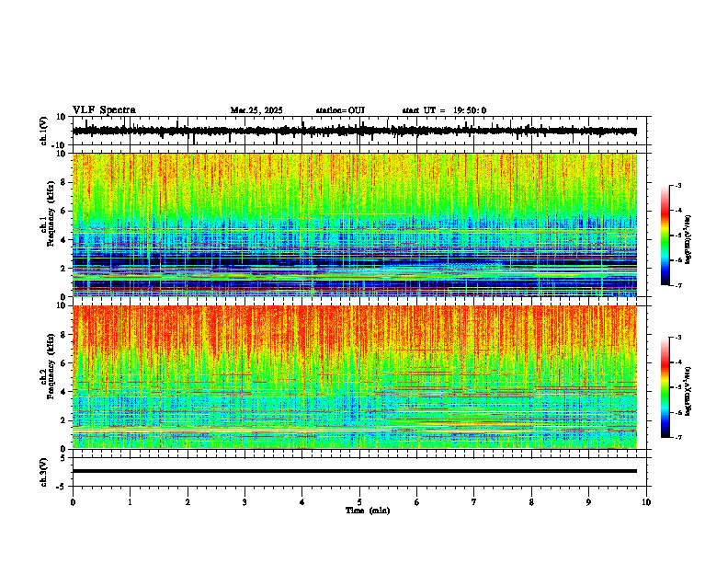
Task: Click the "-7" label on ch.2 color bar
Action: pyautogui.click(x=678, y=437)
